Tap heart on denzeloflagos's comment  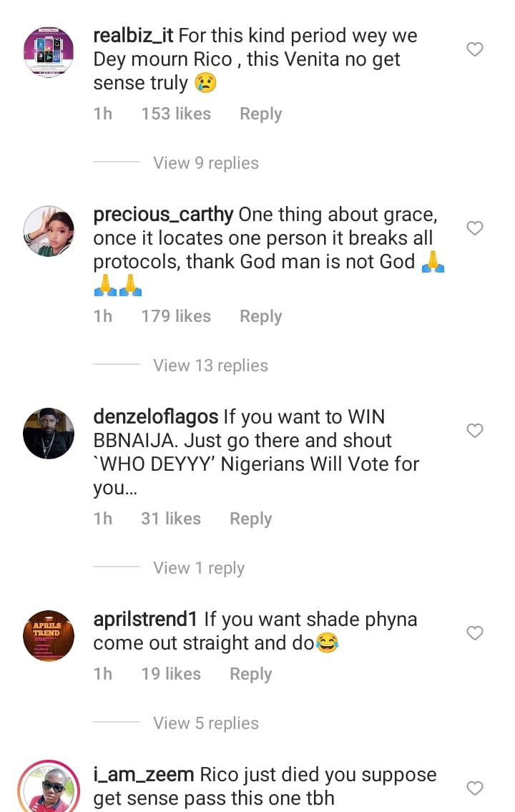[475, 431]
